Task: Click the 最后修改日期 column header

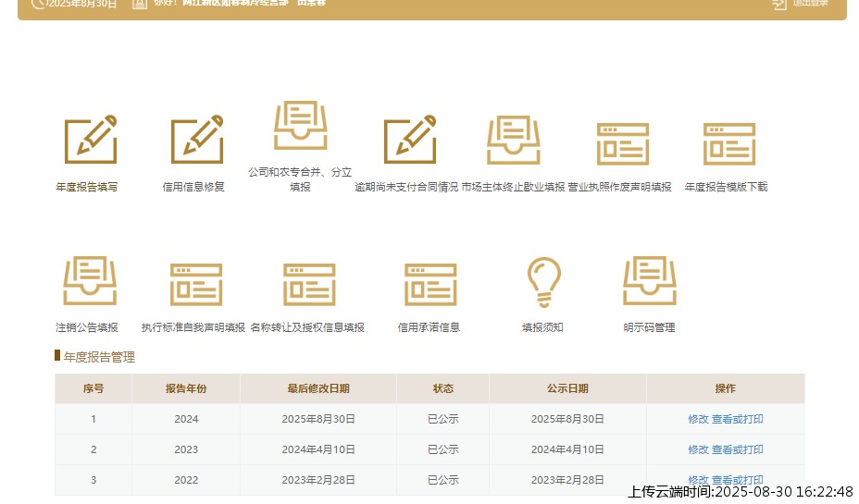Action: [x=318, y=388]
